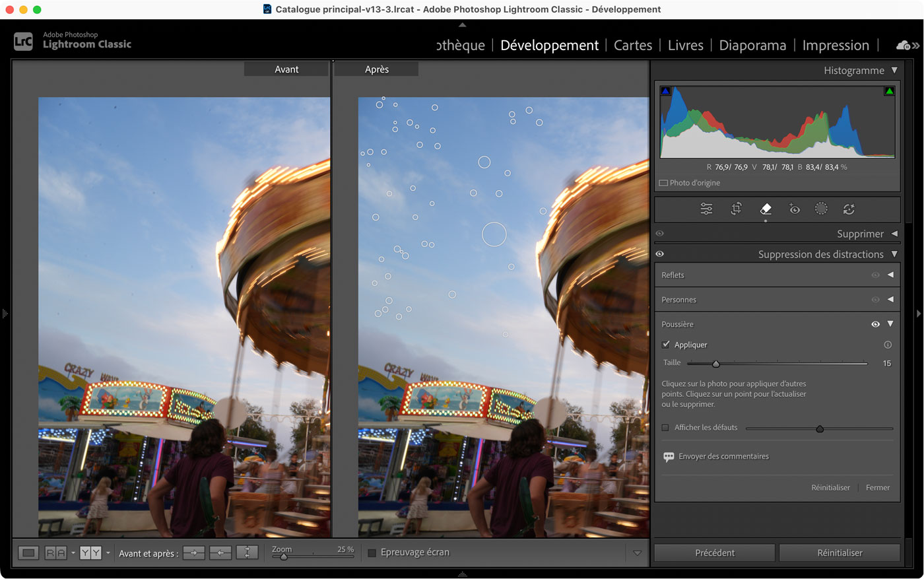
Task: Expand the Personnes section
Action: point(890,300)
